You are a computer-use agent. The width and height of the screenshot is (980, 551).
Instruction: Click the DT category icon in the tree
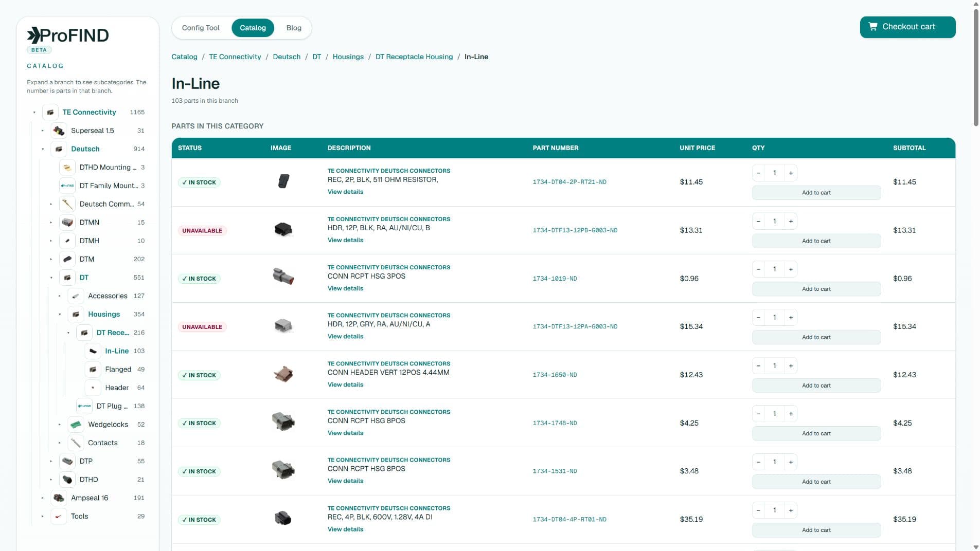pos(67,278)
